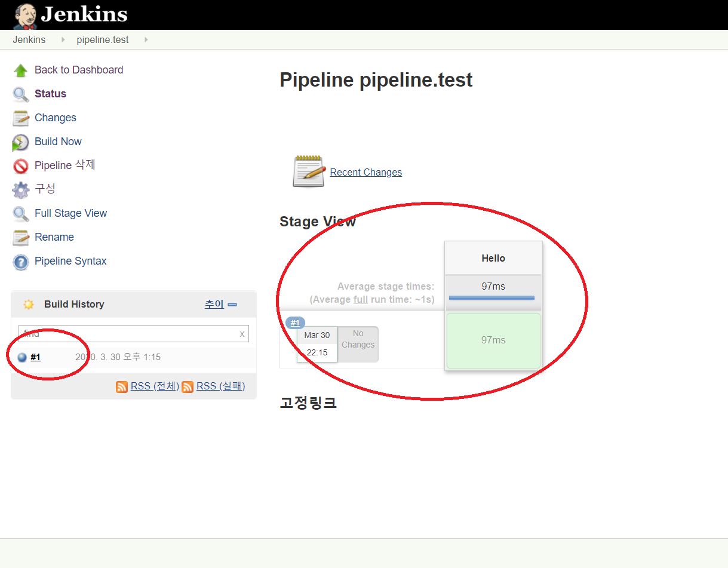Click the Build History panel title

pos(74,304)
